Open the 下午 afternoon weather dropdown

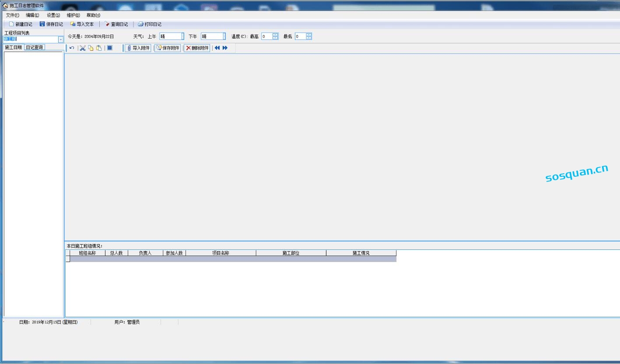point(224,36)
